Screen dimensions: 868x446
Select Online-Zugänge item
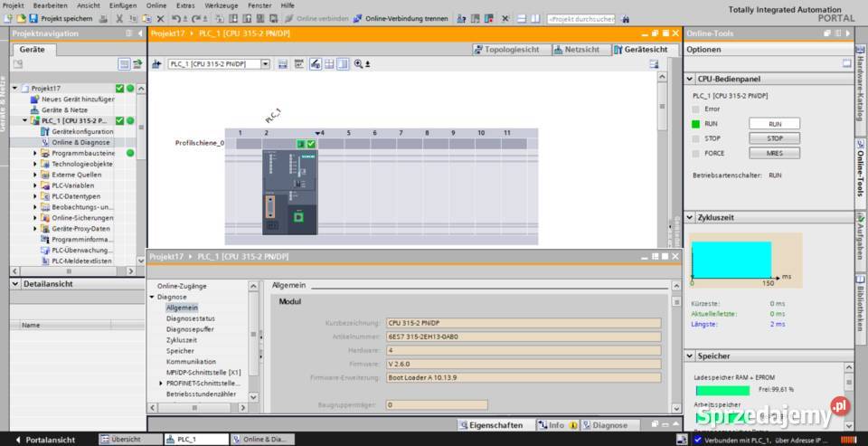[182, 287]
